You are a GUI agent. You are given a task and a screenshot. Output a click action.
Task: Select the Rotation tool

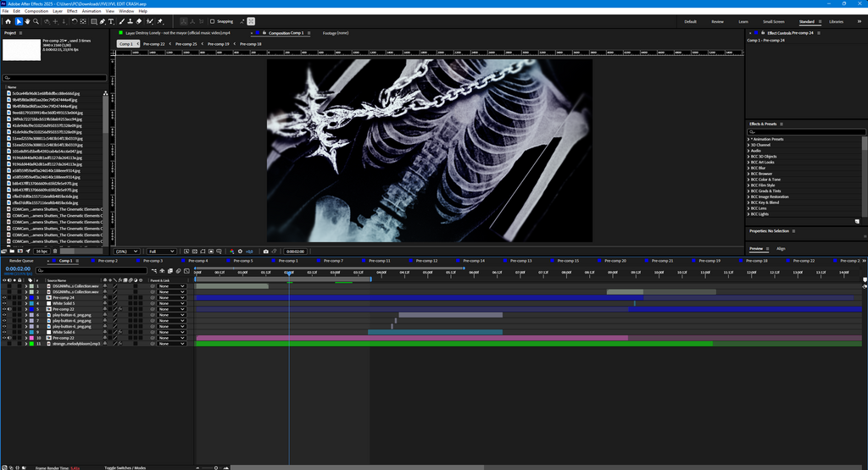[75, 21]
